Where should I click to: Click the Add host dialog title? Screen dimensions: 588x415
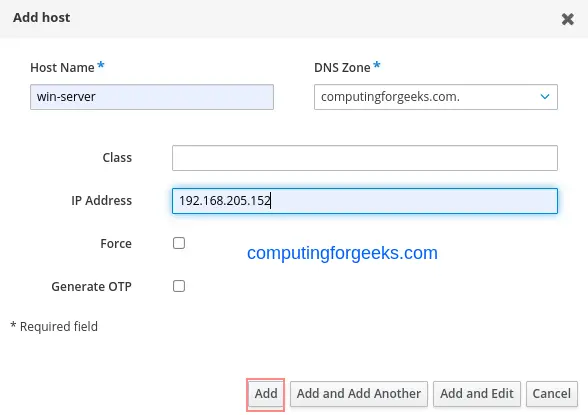(x=42, y=18)
